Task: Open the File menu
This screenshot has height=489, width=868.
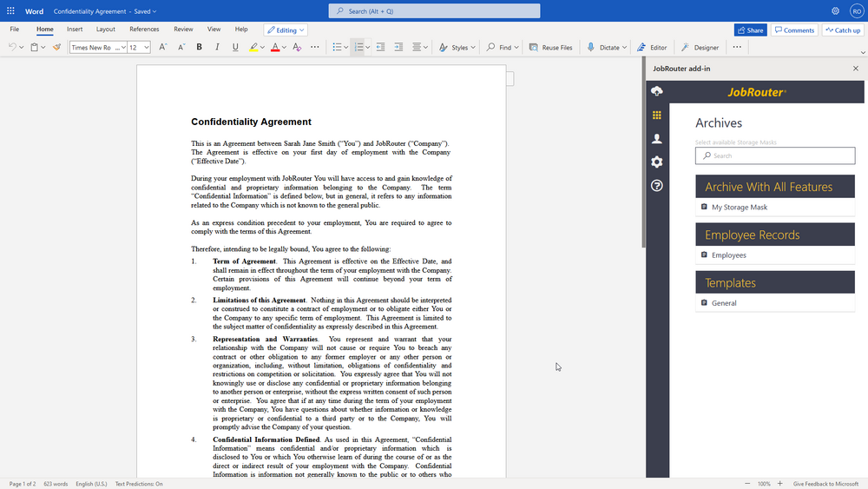Action: (x=15, y=30)
